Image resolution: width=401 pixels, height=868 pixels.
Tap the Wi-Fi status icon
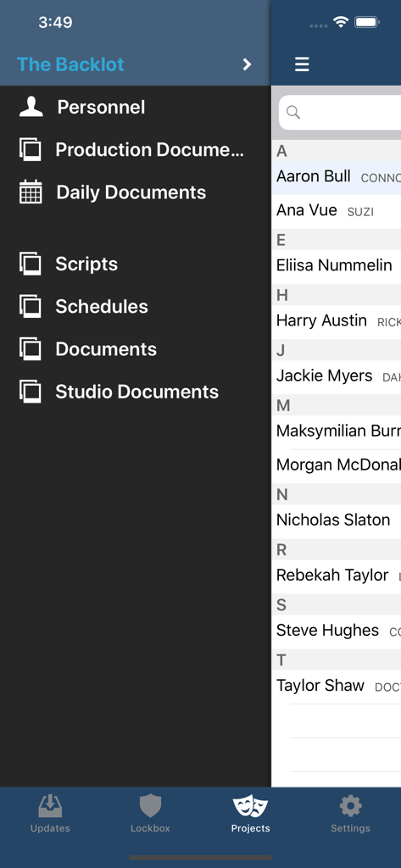[340, 22]
